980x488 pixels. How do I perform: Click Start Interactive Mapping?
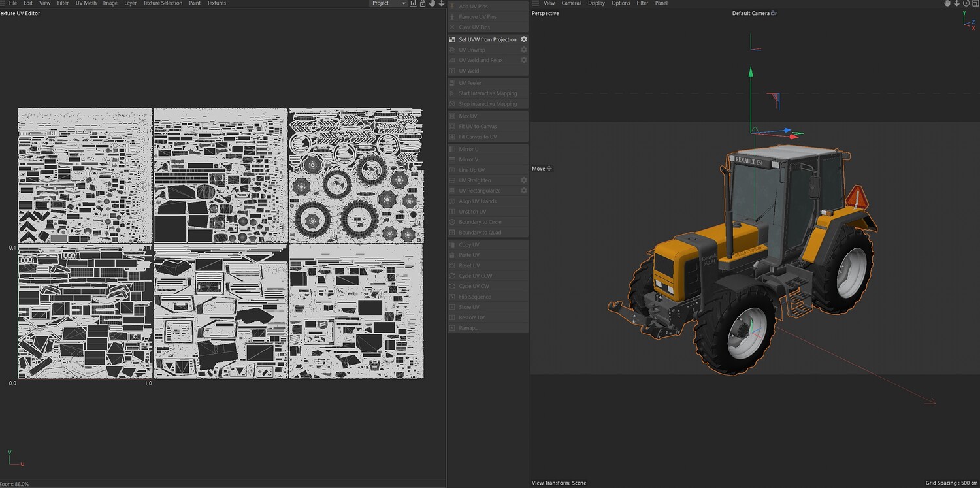coord(487,93)
